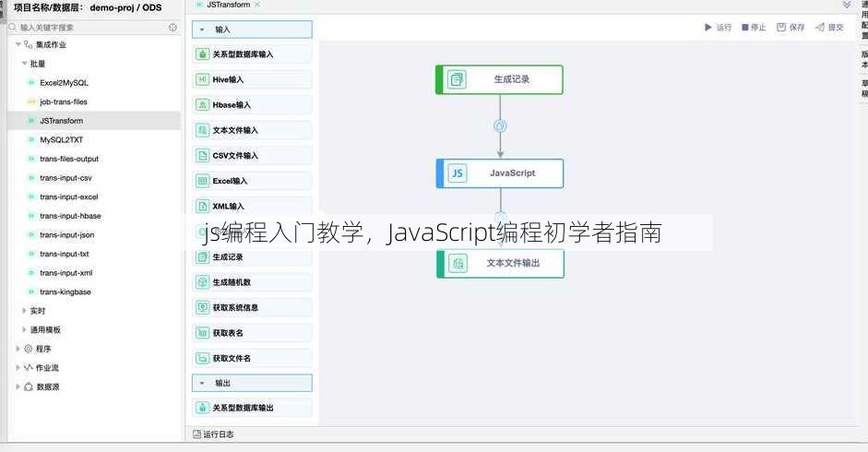
Task: Click the 程序 gear icon in the tree
Action: tap(29, 349)
